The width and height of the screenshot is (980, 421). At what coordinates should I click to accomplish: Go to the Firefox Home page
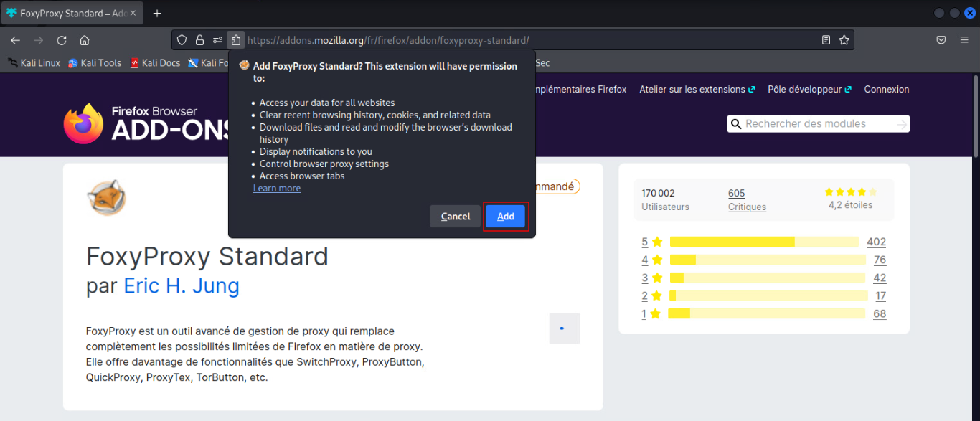point(85,40)
